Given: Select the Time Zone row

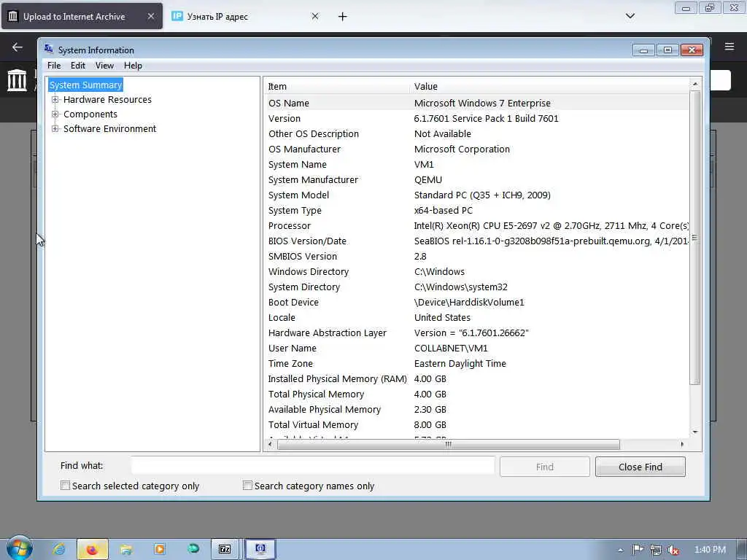Looking at the screenshot, I should [x=476, y=363].
